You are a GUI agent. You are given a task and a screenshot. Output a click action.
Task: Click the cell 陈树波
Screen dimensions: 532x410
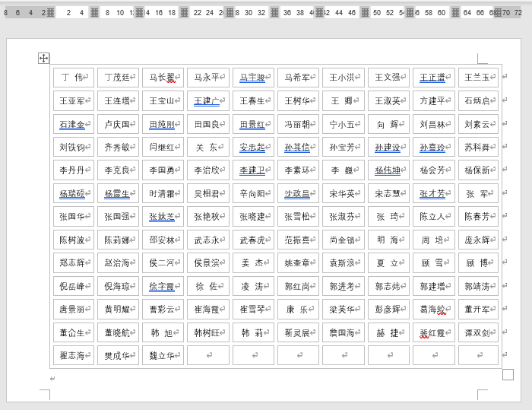coord(74,240)
